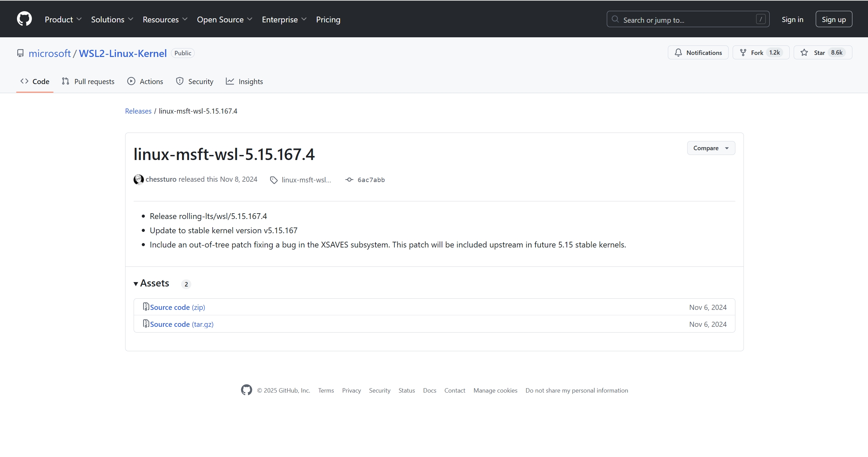This screenshot has height=457, width=868.
Task: Click the Public visibility badge
Action: pyautogui.click(x=183, y=53)
